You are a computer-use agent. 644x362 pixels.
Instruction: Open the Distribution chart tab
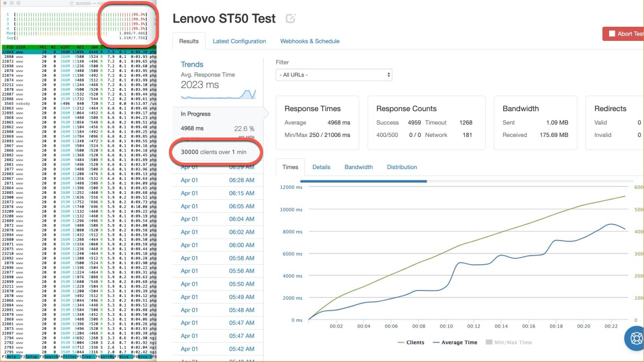point(401,167)
